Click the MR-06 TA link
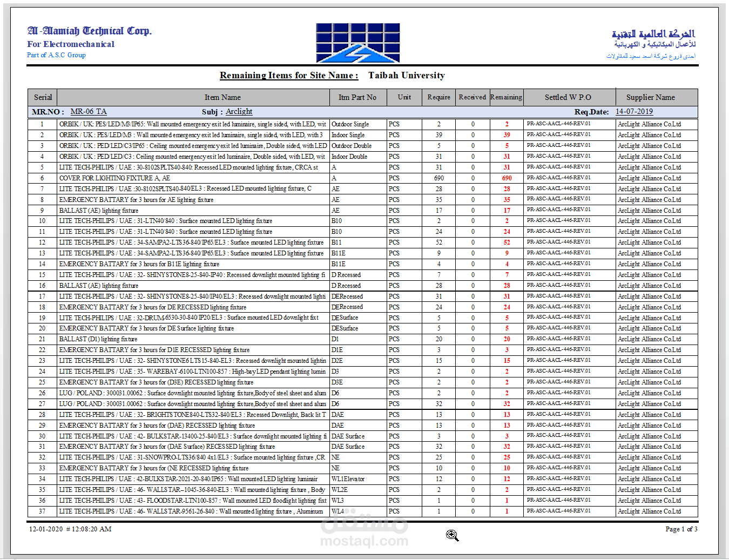 point(89,112)
